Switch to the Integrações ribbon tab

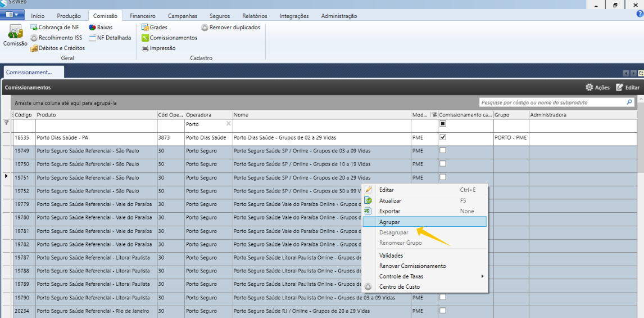point(294,16)
